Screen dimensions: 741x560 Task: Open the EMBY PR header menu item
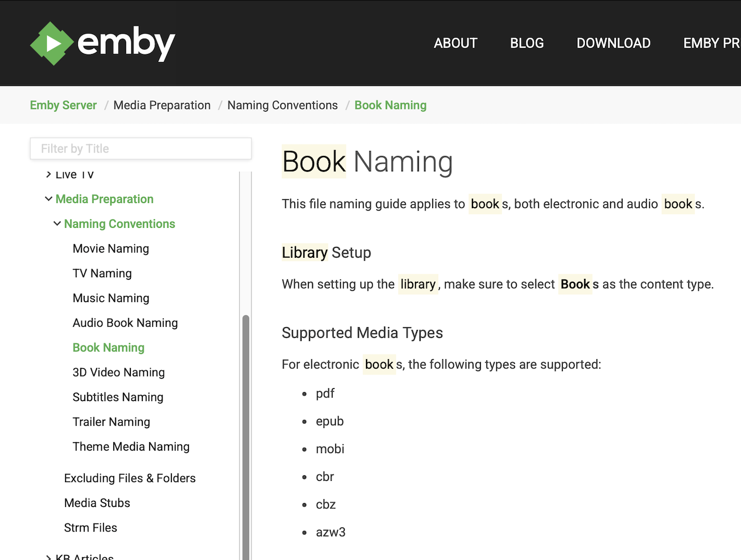point(712,43)
